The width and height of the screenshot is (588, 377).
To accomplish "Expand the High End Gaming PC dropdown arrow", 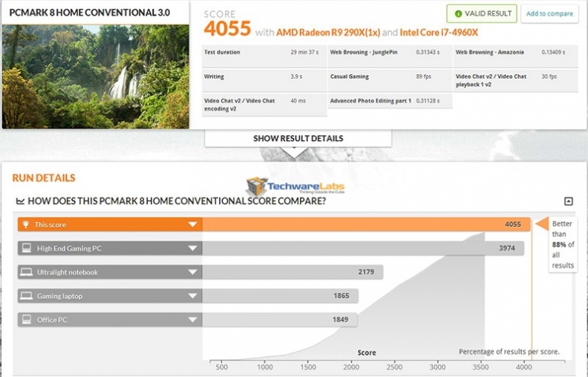I will click(x=193, y=248).
